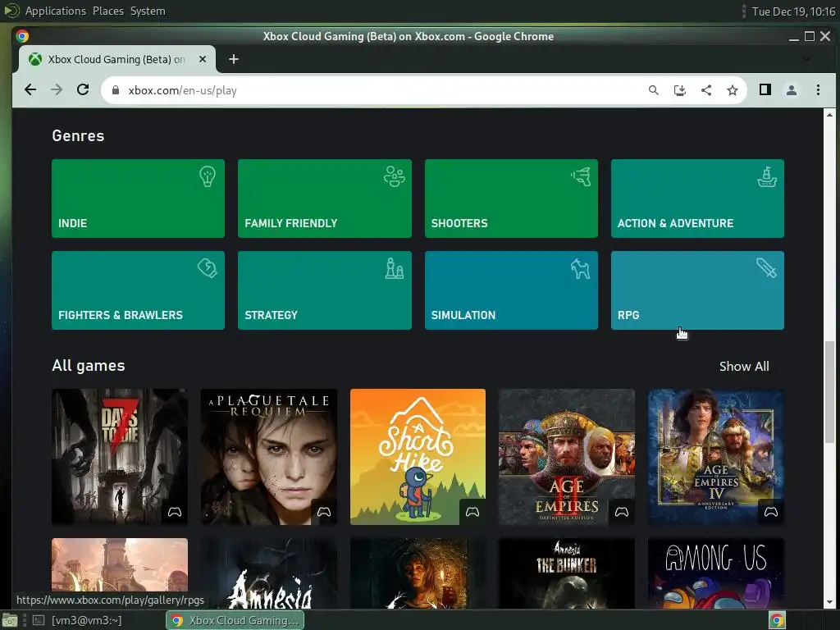Open the Chrome three-dot menu
The width and height of the screenshot is (840, 630).
(818, 90)
